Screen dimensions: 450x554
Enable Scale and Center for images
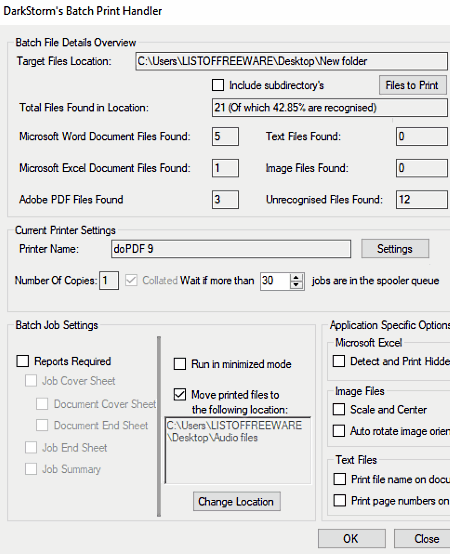tap(339, 409)
